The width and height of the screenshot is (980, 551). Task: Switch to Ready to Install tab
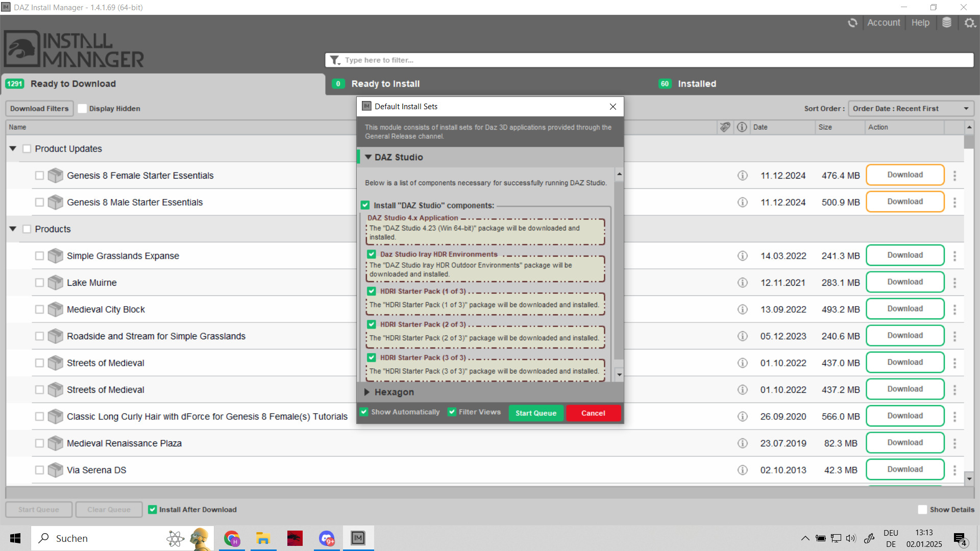tap(489, 84)
